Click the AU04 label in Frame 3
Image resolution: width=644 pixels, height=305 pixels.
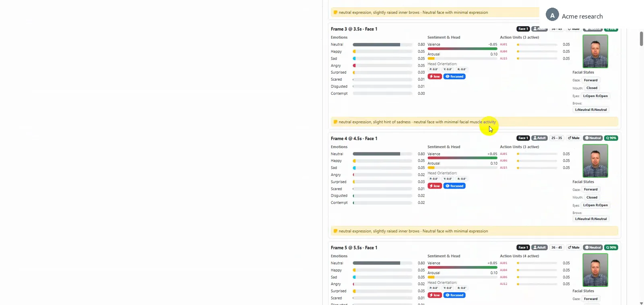coord(504,52)
